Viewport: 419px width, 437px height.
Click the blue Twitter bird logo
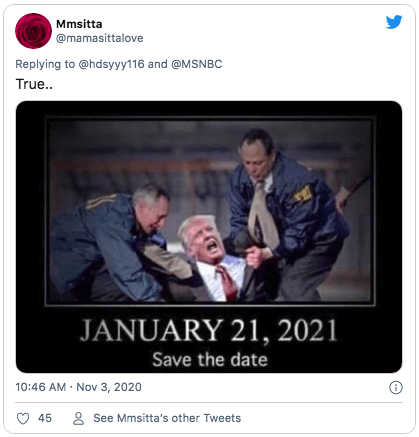pyautogui.click(x=394, y=22)
